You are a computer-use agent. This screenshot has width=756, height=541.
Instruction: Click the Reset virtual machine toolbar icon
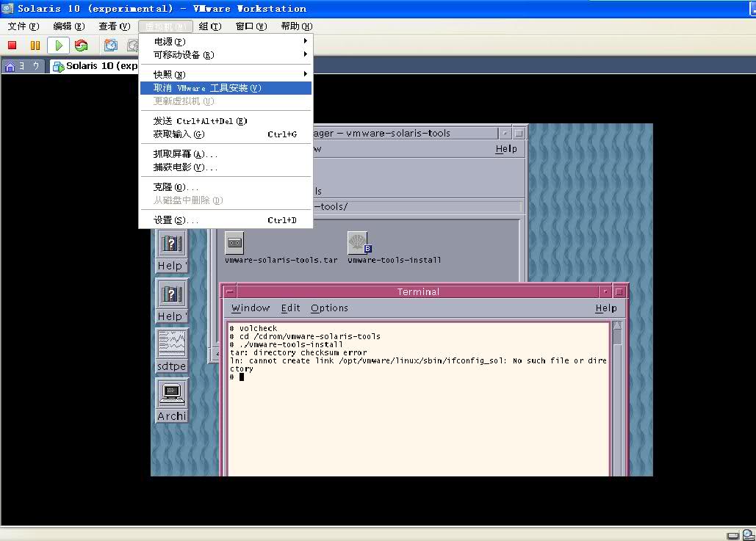click(82, 46)
